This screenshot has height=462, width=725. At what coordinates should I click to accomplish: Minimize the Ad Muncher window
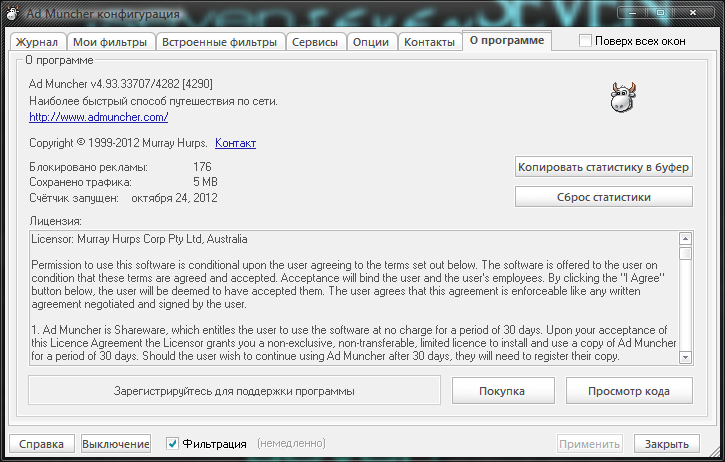[633, 12]
